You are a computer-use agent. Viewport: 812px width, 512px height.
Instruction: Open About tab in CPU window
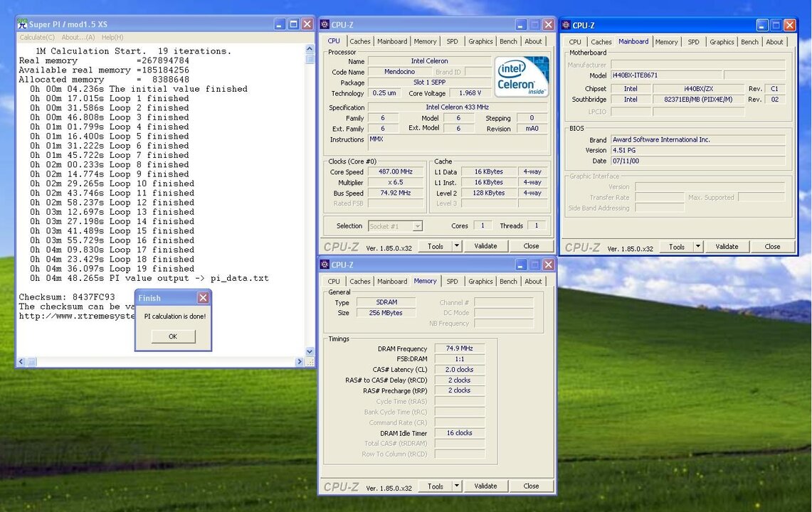click(x=533, y=41)
